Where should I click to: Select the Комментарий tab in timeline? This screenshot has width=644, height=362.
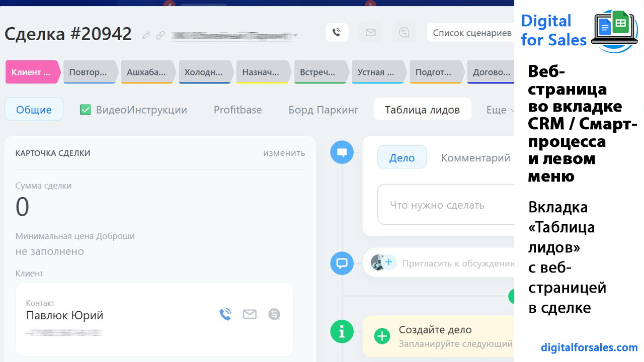pyautogui.click(x=475, y=158)
